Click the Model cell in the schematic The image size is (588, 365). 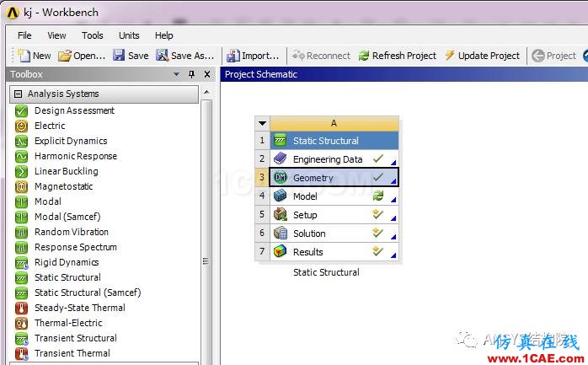(305, 196)
